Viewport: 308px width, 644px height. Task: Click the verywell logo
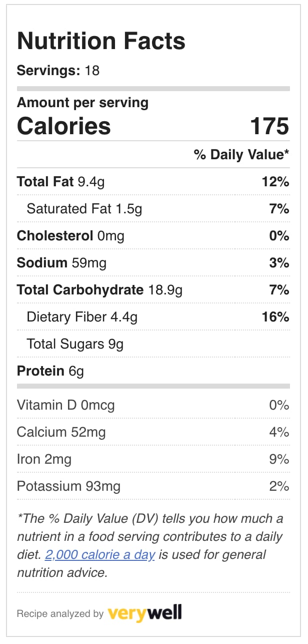click(144, 612)
